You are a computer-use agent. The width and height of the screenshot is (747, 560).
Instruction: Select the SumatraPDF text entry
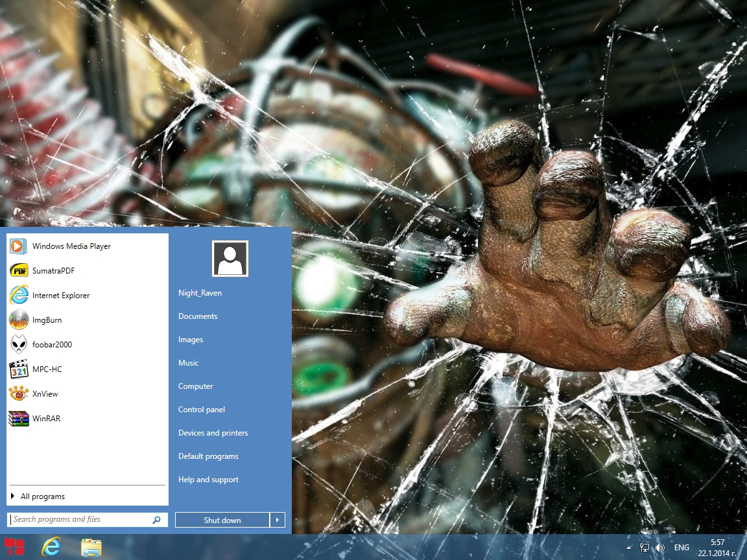(x=53, y=271)
